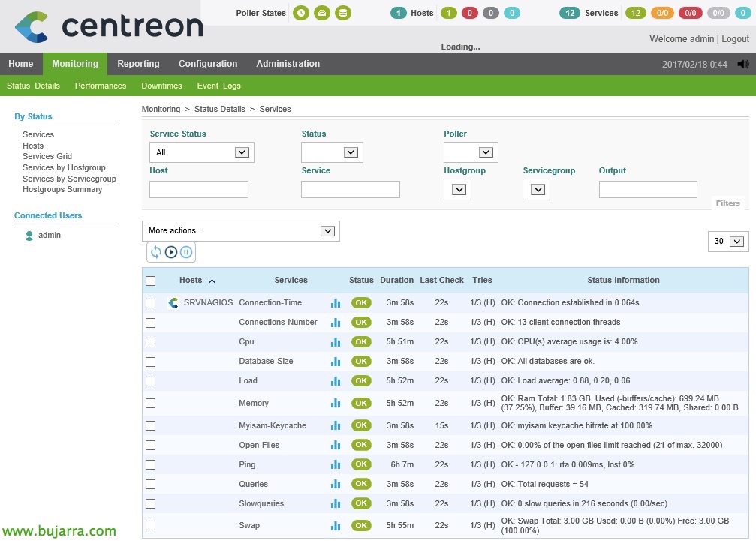The width and height of the screenshot is (756, 541).
Task: Mute sound alerts with speaker icon
Action: point(743,65)
